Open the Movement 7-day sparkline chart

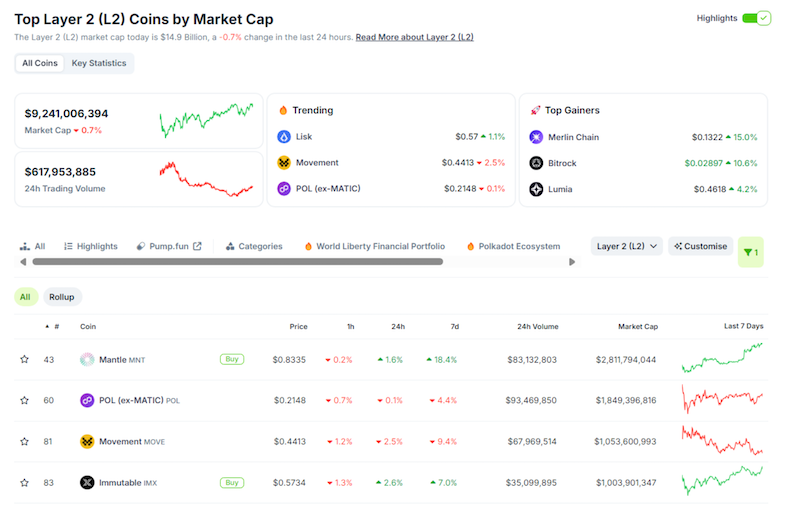[722, 440]
